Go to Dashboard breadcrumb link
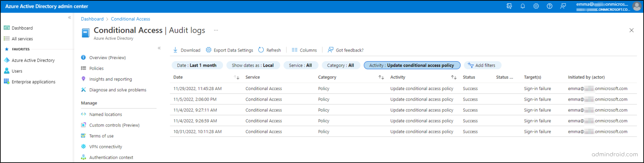Screen dimensions: 644x163 [92, 19]
